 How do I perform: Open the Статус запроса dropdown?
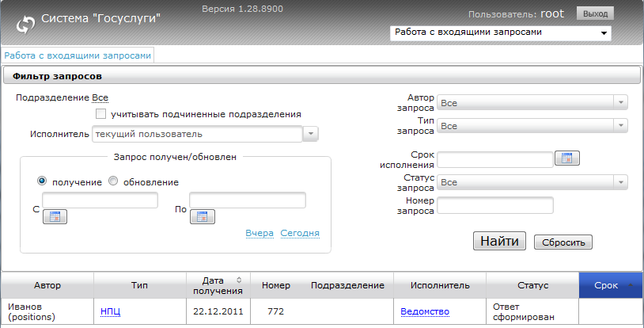(x=532, y=182)
